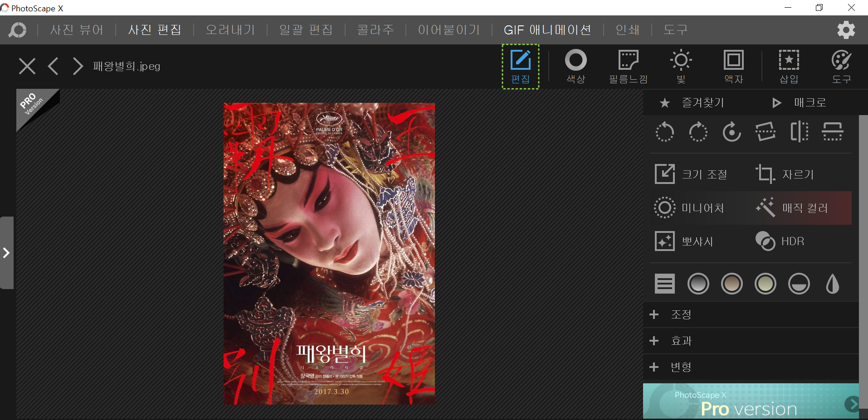
Task: Open 크기 조절 resize tool
Action: 691,174
